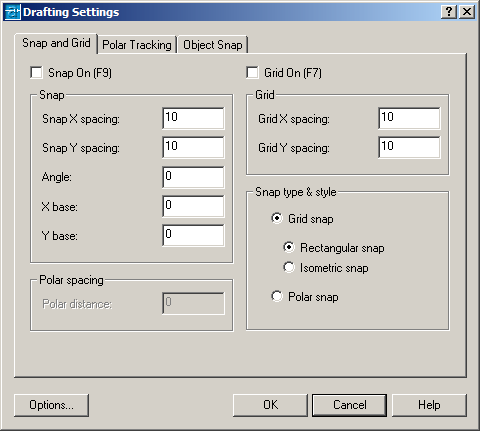This screenshot has height=431, width=480.
Task: Click the Angle input field
Action: click(x=193, y=177)
